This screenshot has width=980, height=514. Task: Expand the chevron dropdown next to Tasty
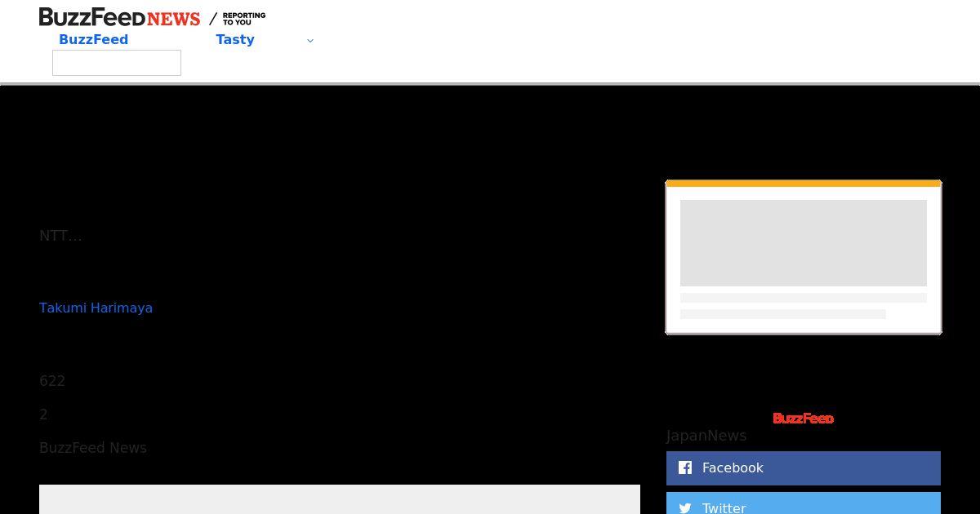pyautogui.click(x=310, y=40)
